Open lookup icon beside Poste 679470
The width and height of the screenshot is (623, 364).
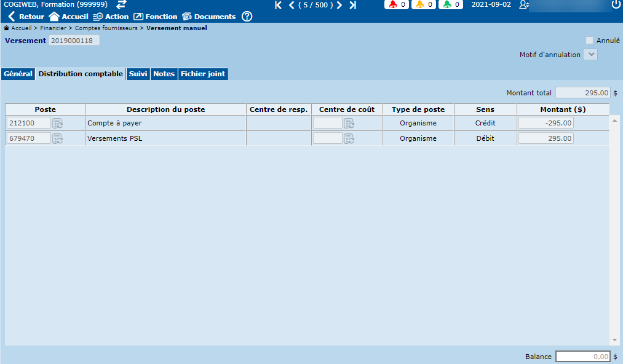click(57, 138)
